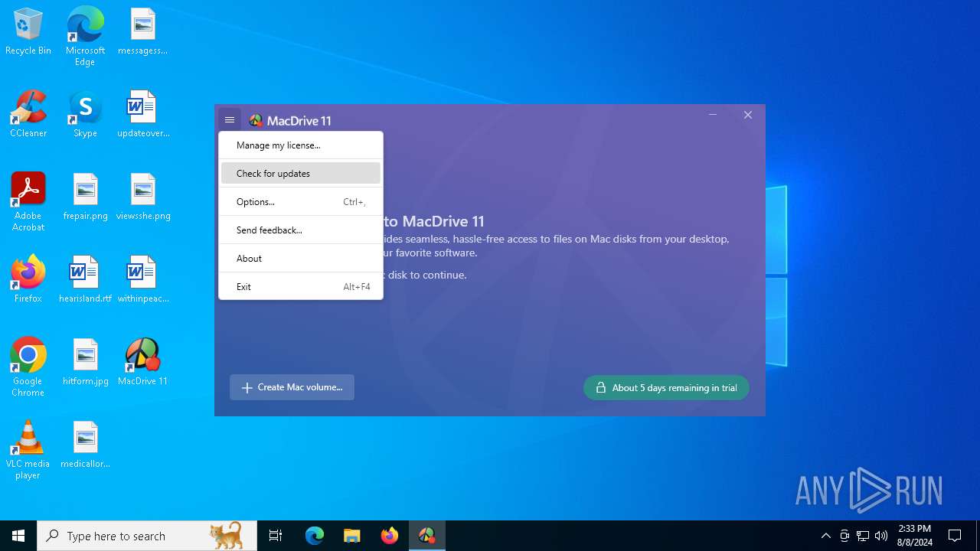Screen dimensions: 980x551
Task: Open Adobe Acrobat desktop shortcut
Action: [28, 202]
